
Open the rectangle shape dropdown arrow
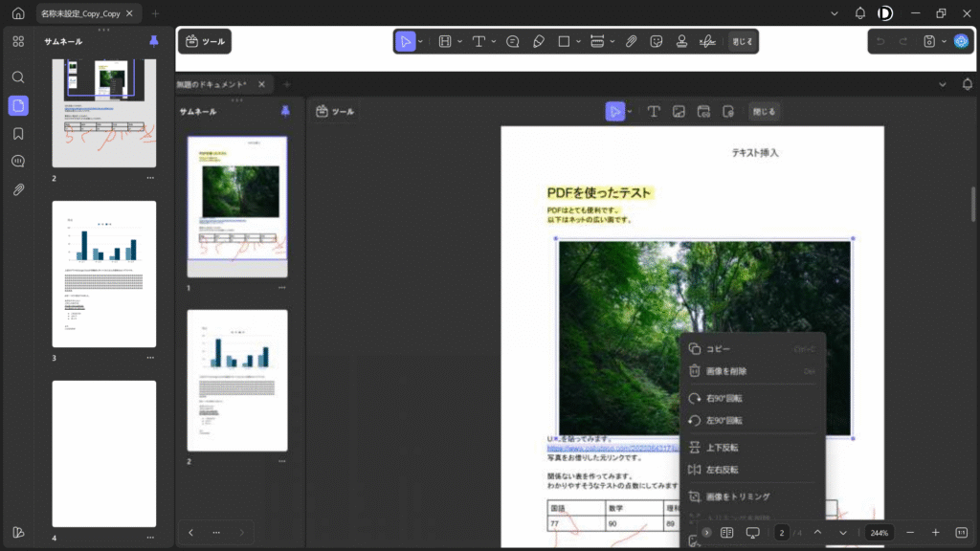[x=577, y=41]
